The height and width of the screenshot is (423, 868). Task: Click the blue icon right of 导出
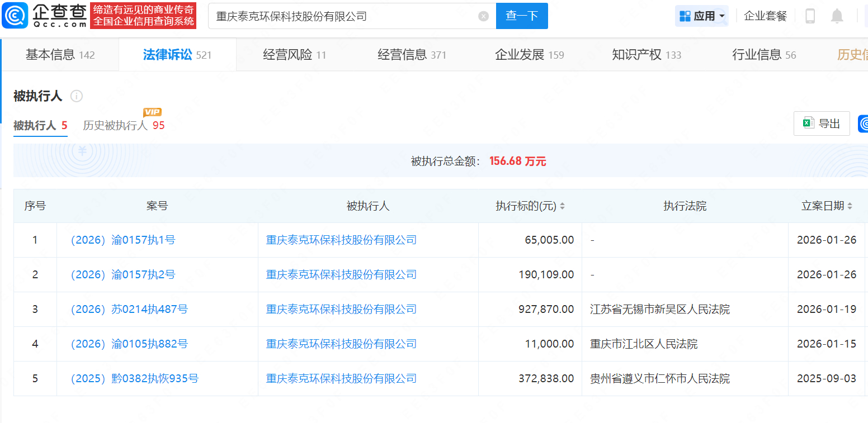click(863, 123)
